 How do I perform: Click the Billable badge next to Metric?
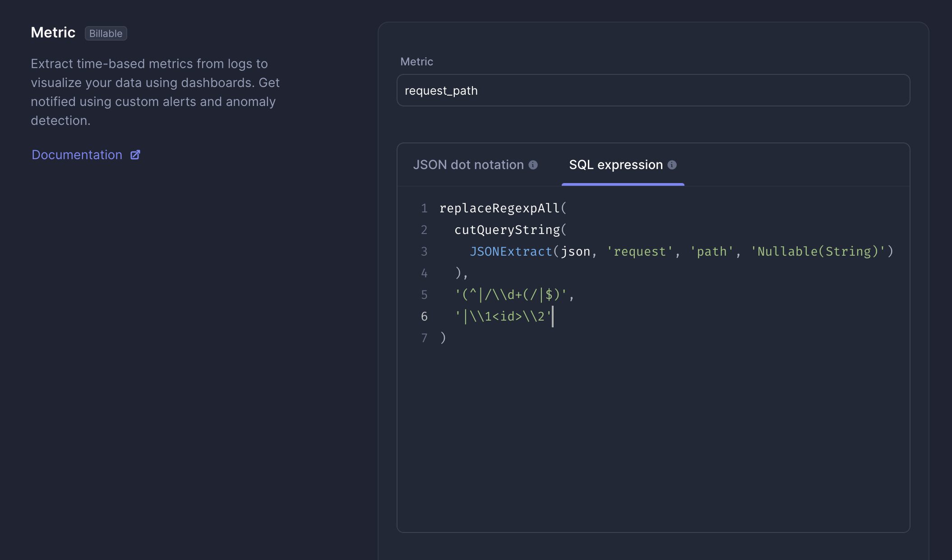(x=106, y=34)
